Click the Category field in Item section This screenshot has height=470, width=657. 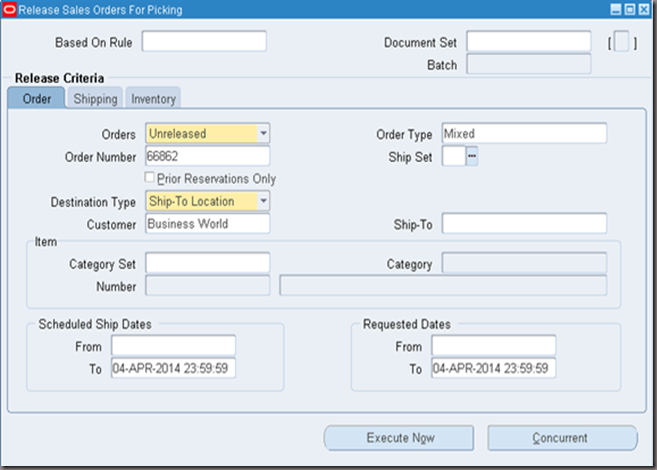[x=524, y=263]
